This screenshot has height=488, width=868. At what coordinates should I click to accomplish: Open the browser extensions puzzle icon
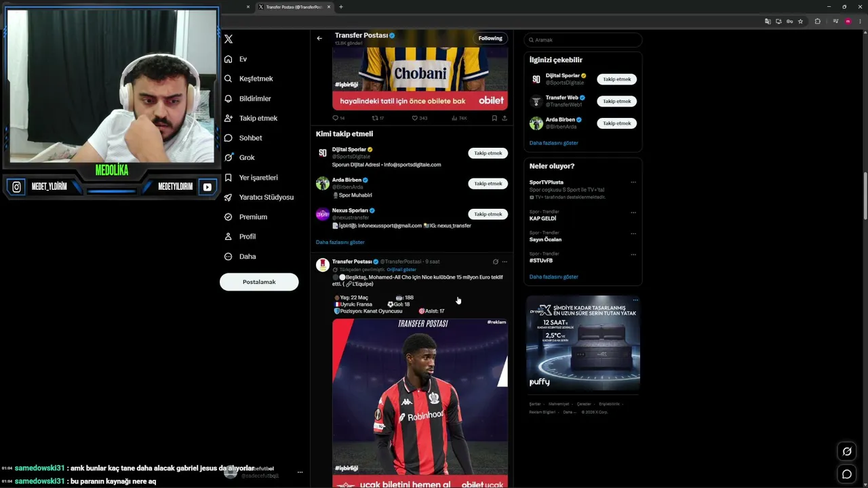817,21
